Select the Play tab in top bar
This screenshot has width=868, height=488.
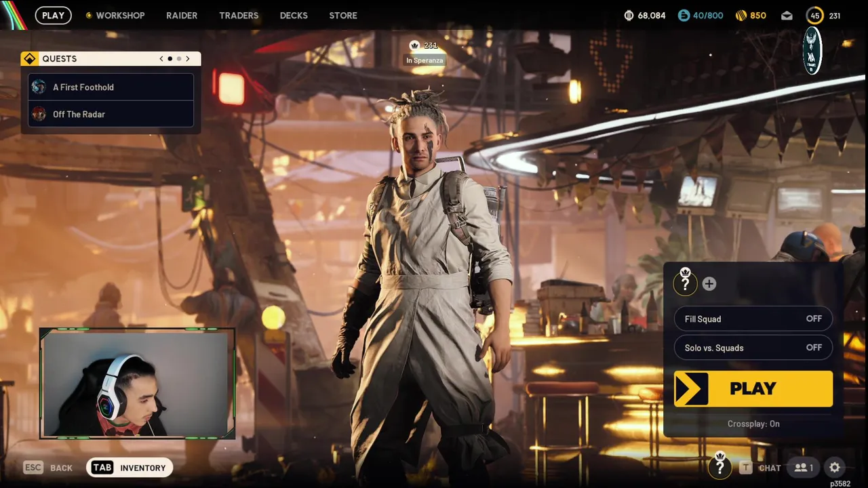(54, 15)
